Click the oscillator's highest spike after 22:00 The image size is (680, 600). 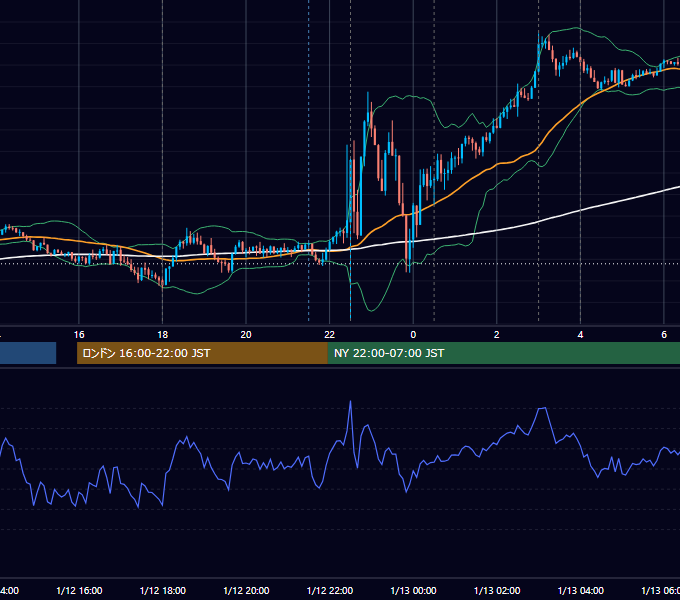[x=350, y=402]
